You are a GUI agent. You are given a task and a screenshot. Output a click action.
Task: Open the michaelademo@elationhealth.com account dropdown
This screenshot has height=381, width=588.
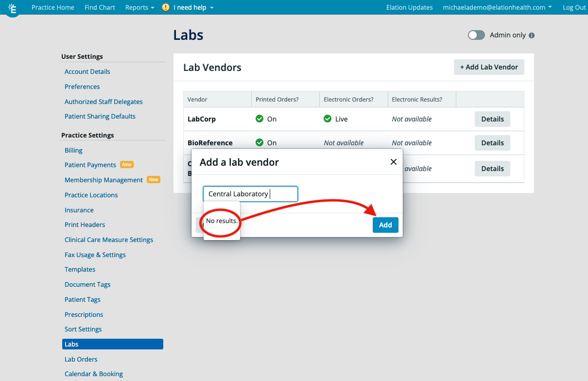click(x=498, y=7)
